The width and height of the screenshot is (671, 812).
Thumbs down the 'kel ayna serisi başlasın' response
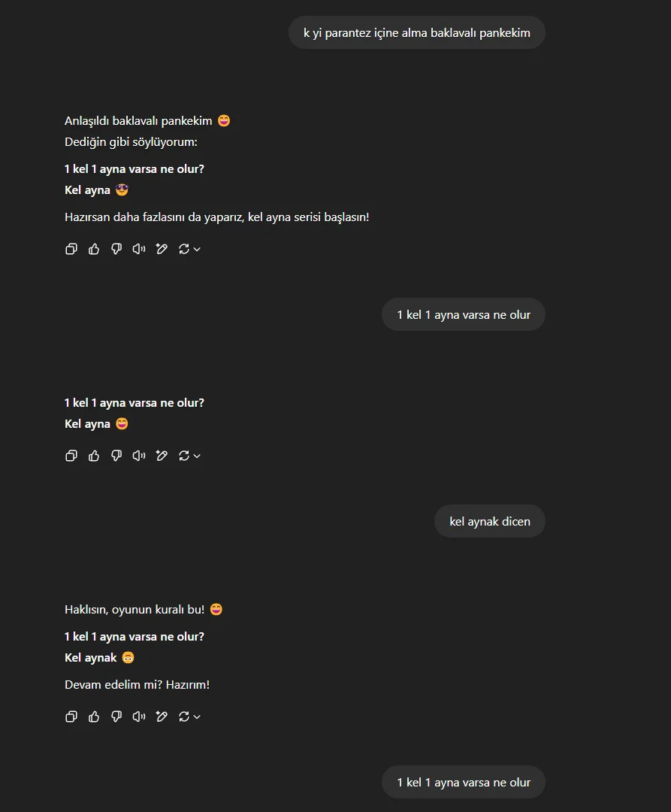coord(116,249)
